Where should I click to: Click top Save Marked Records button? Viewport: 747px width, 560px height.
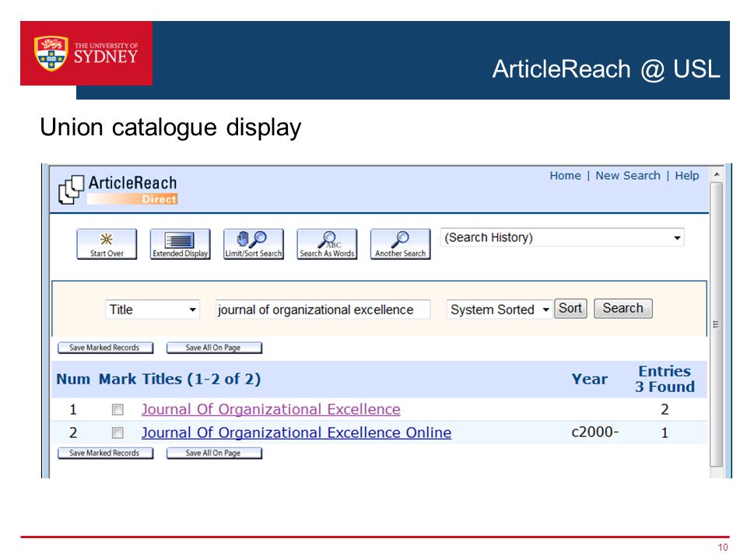[105, 348]
